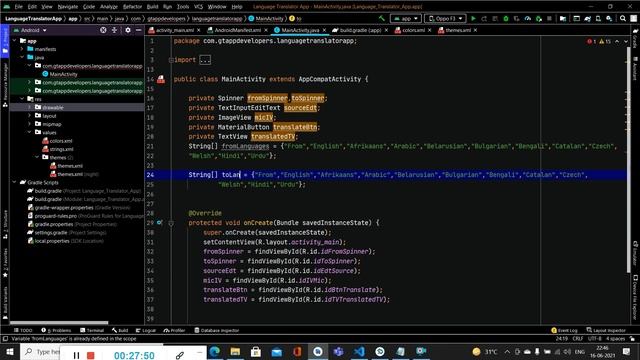Collapse the values folder
The image size is (640, 360).
pyautogui.click(x=29, y=132)
